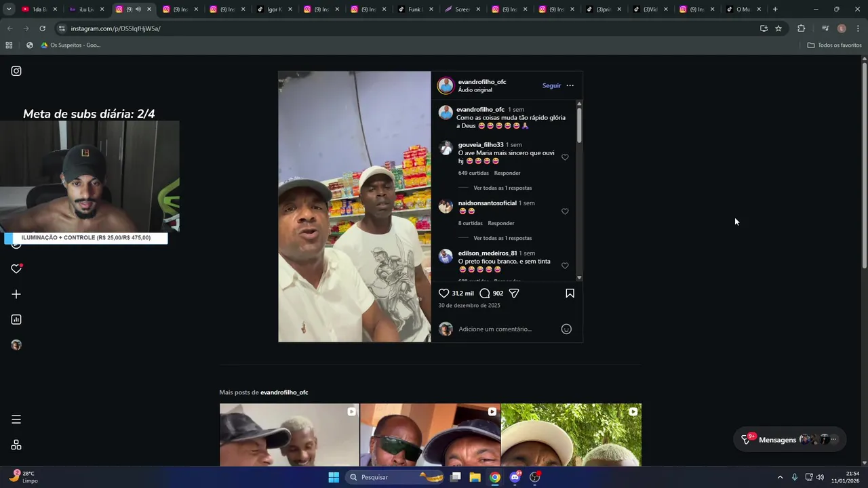Click the address bar URL
This screenshot has height=488, width=868.
(115, 28)
